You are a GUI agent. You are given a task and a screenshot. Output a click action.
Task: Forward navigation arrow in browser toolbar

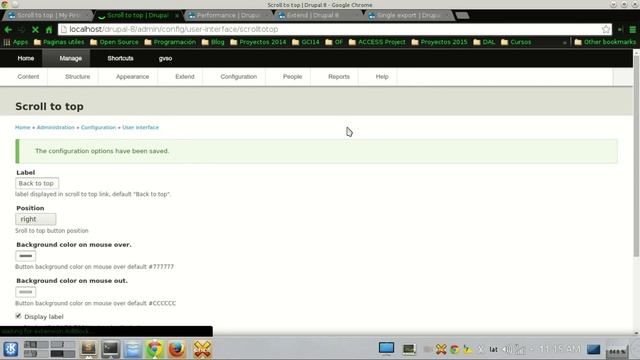click(x=22, y=29)
